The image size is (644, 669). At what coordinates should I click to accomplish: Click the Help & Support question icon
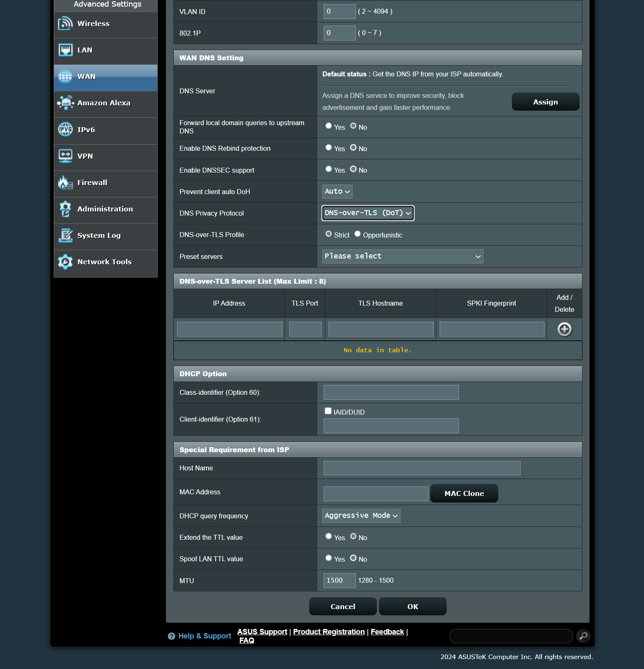click(x=171, y=636)
